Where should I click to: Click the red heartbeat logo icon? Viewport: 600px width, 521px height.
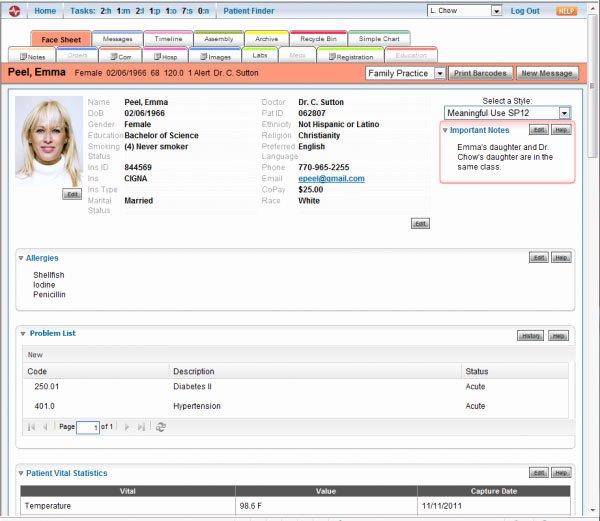pyautogui.click(x=14, y=11)
